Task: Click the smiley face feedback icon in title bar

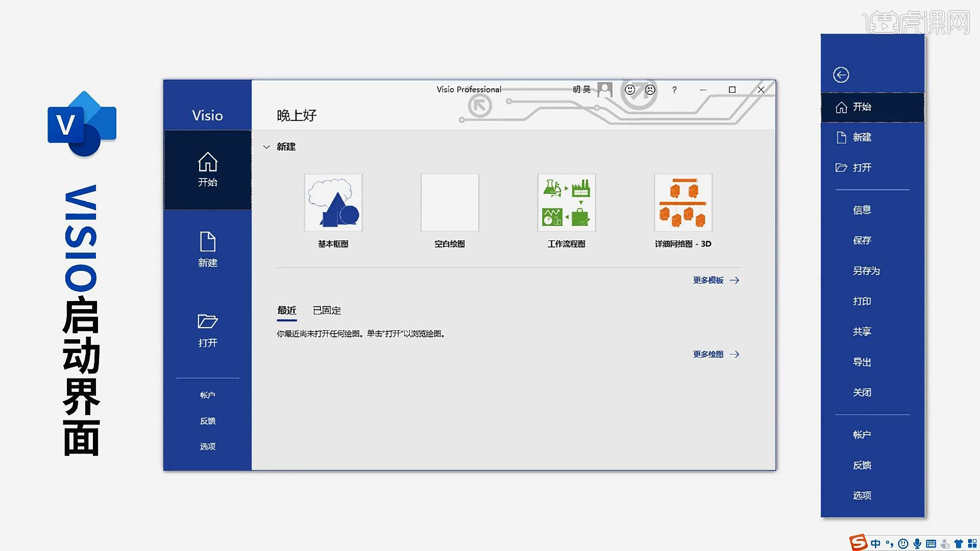Action: (630, 90)
